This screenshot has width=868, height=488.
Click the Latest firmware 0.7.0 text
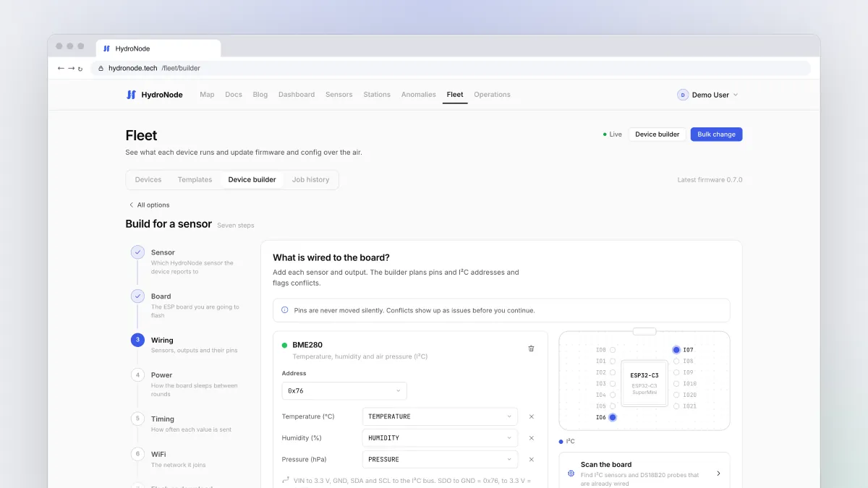(x=710, y=180)
